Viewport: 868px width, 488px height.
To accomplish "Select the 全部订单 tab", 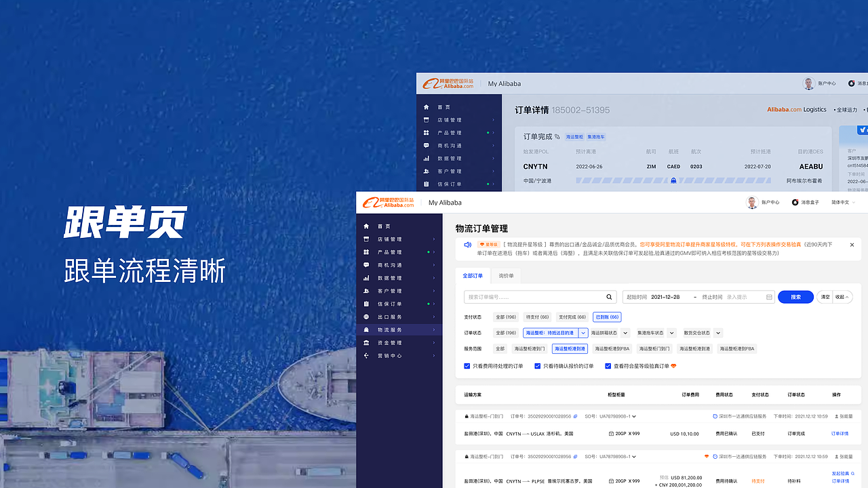I will click(x=473, y=276).
